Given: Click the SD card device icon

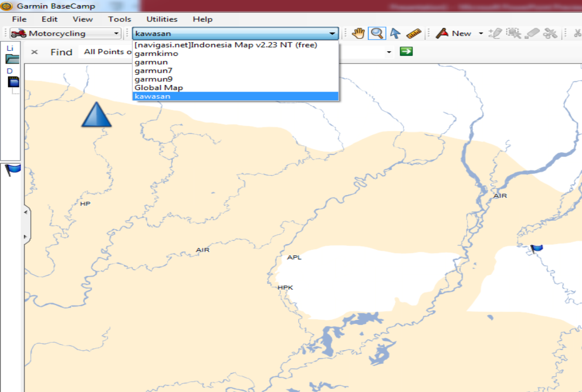Looking at the screenshot, I should pos(13,82).
